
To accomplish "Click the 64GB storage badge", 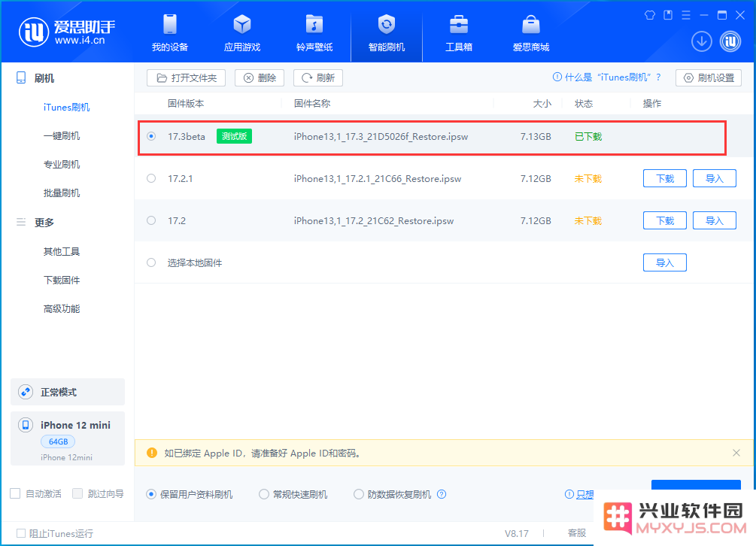I will (x=59, y=441).
